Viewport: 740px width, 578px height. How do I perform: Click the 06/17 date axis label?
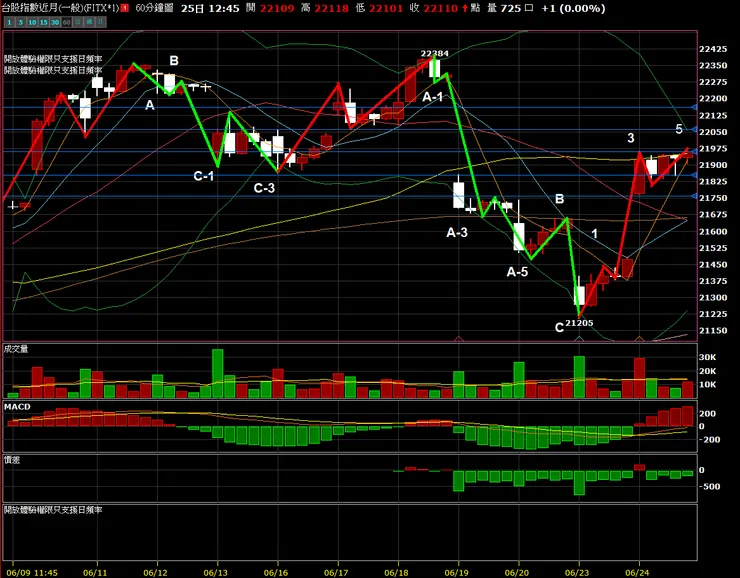point(336,573)
